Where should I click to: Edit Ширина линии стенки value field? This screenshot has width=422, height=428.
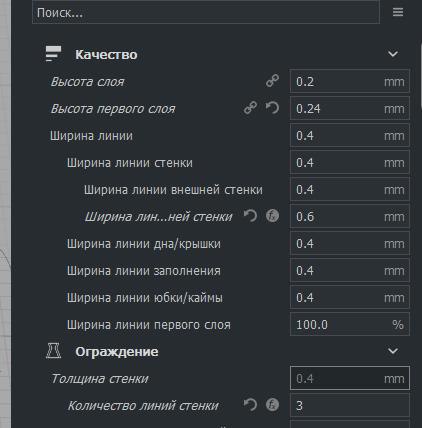point(350,162)
